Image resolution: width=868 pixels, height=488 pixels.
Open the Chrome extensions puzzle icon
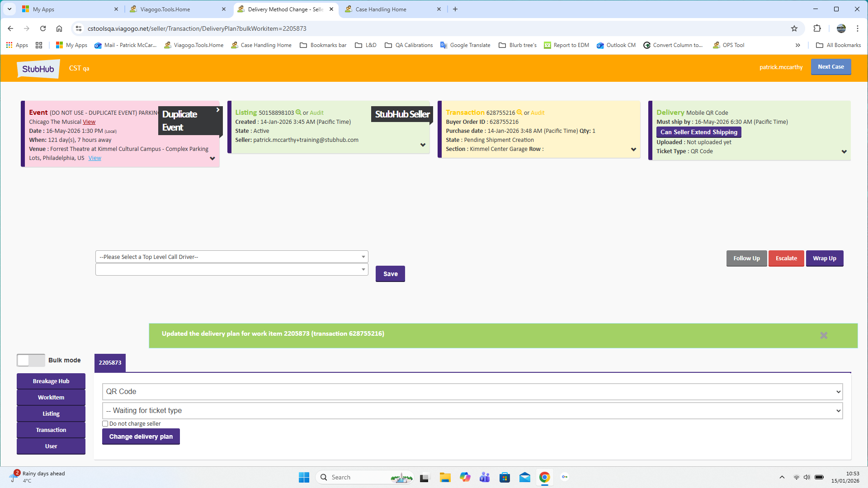[817, 28]
